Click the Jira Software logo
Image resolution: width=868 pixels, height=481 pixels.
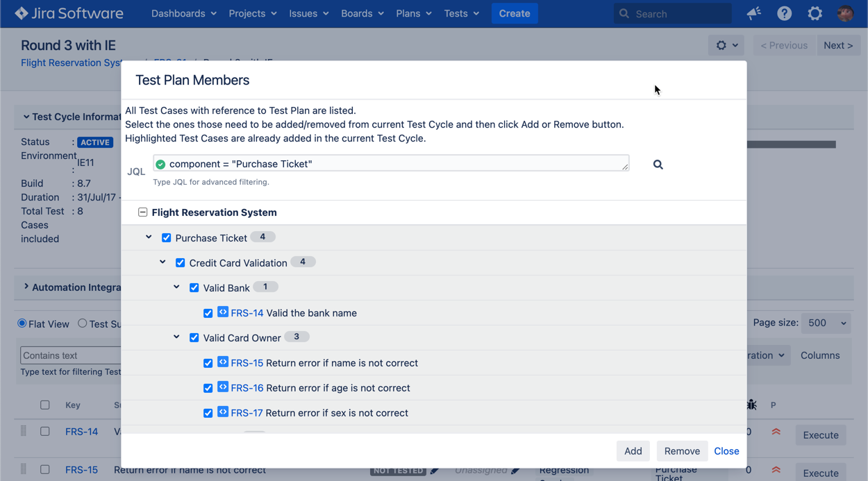(x=69, y=13)
